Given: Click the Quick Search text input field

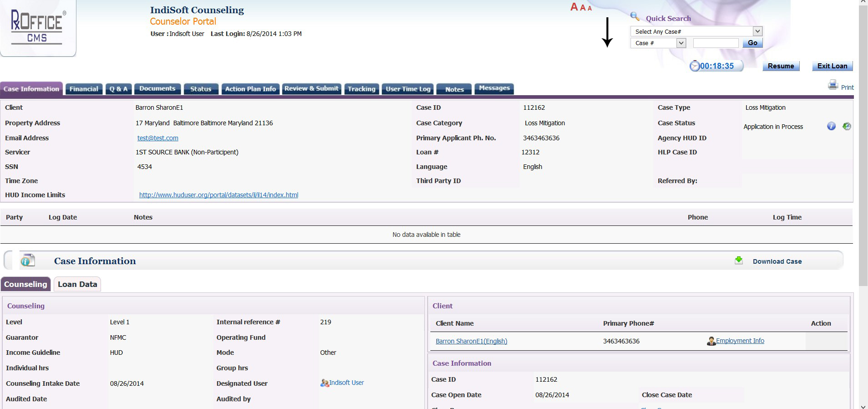Looking at the screenshot, I should point(716,43).
